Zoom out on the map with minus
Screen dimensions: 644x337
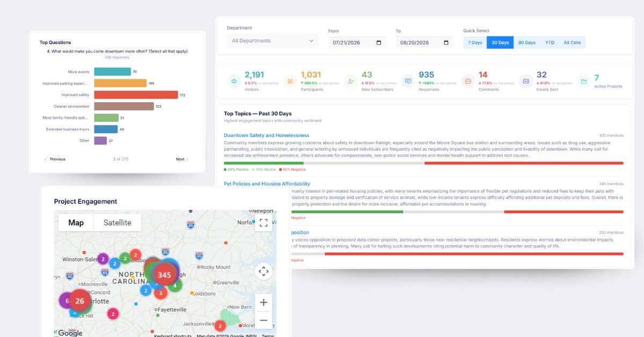tap(264, 320)
